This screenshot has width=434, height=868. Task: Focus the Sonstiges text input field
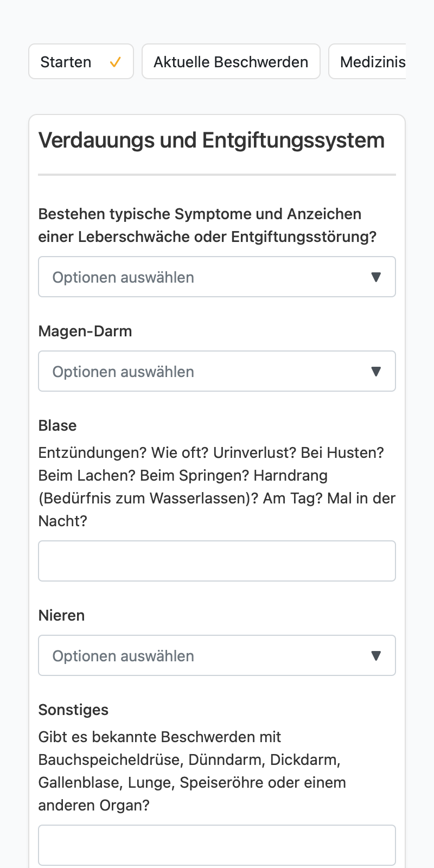pyautogui.click(x=217, y=845)
